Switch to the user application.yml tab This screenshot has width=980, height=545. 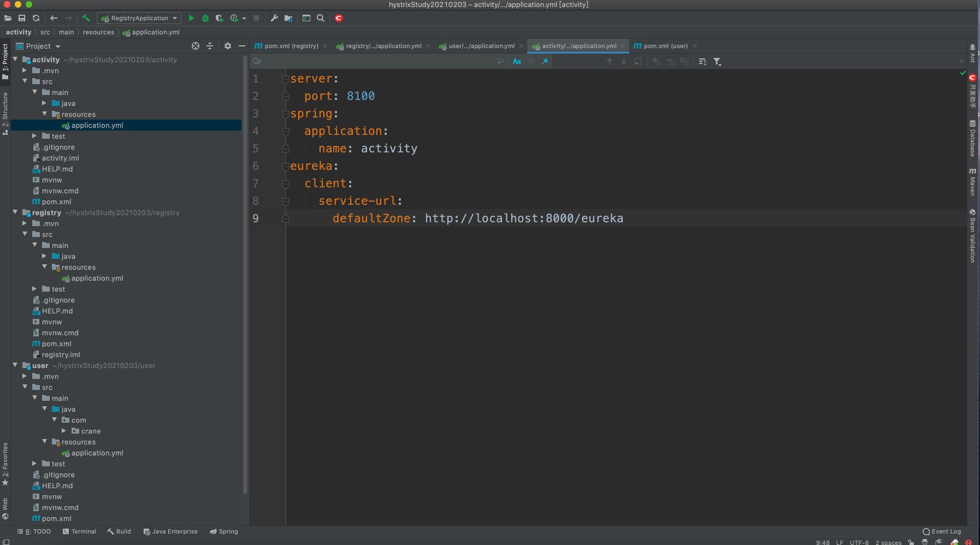[x=481, y=46]
